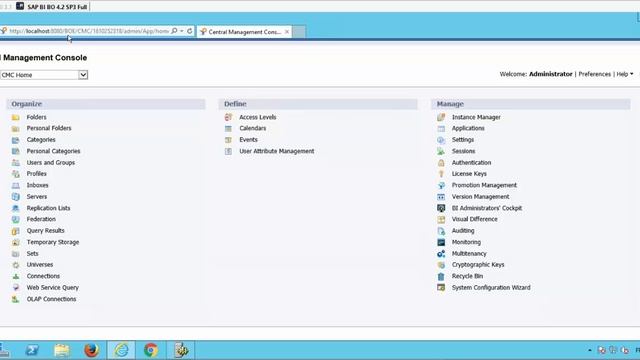
Task: Click the OLAP Connections icon
Action: point(16,299)
